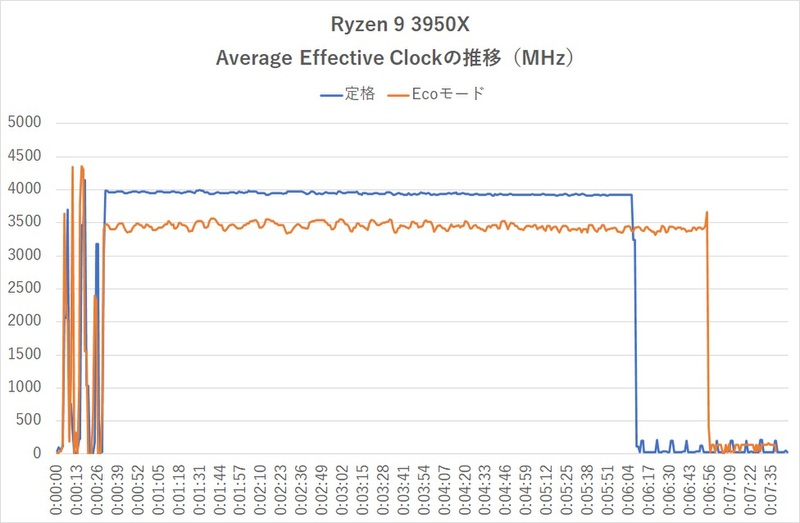Click the y-axis label 2000
Image resolution: width=800 pixels, height=523 pixels.
click(24, 320)
